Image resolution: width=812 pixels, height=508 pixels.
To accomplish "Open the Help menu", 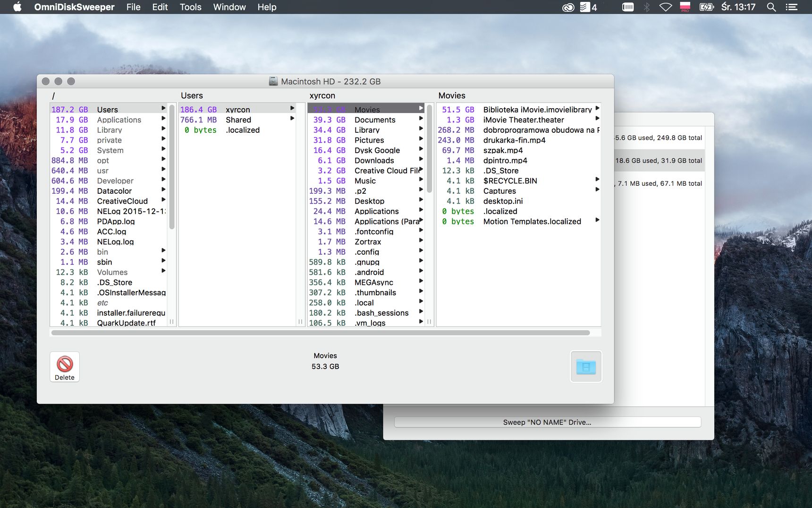I will pyautogui.click(x=267, y=7).
